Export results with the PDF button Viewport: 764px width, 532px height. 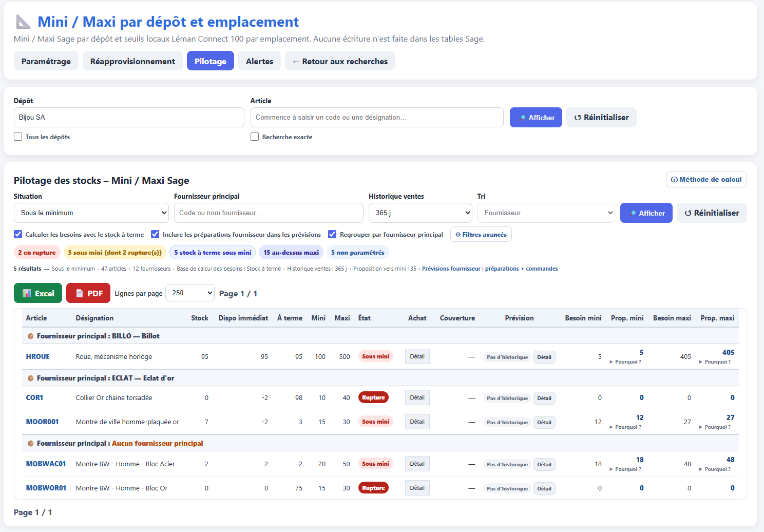88,293
